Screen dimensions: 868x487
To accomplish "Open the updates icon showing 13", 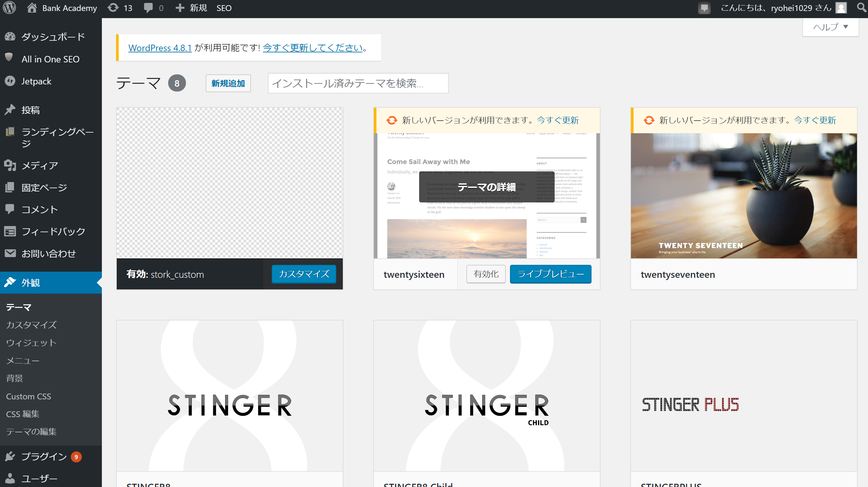I will [113, 8].
